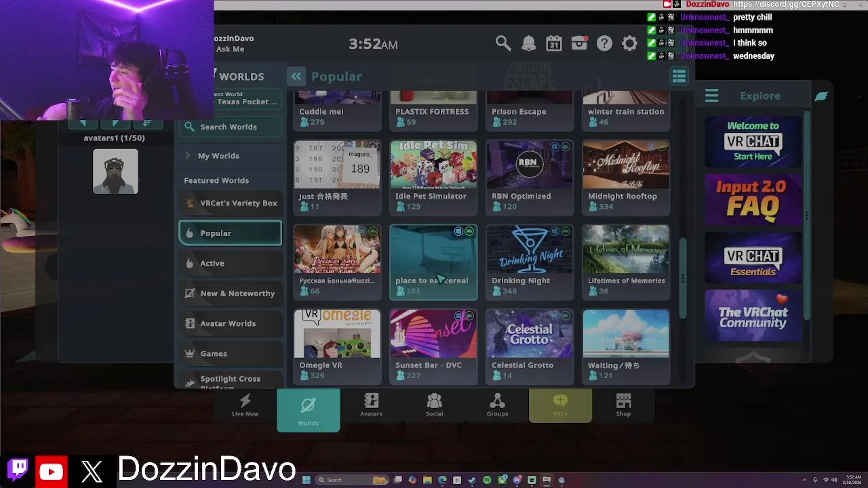This screenshot has width=868, height=488.
Task: Select the Games category
Action: 231,354
